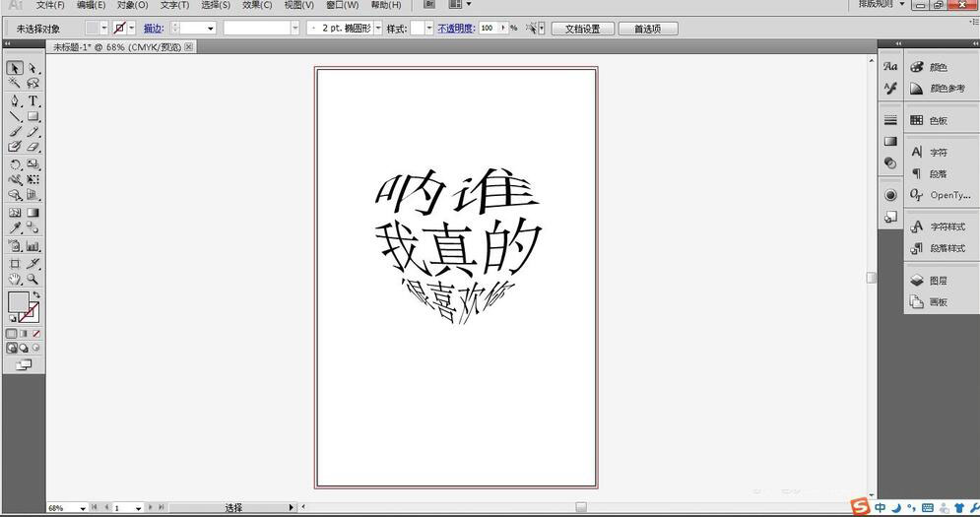Open the 文字(T) menu
The height and width of the screenshot is (517, 980).
(x=174, y=5)
